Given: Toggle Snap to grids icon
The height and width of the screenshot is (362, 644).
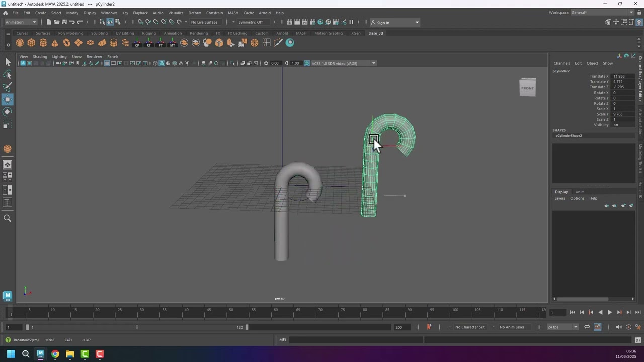Looking at the screenshot, I should point(140,22).
